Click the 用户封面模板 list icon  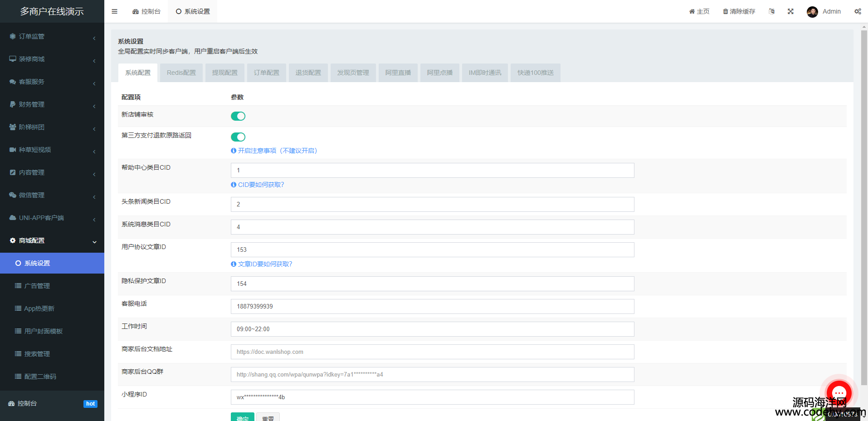coord(18,331)
